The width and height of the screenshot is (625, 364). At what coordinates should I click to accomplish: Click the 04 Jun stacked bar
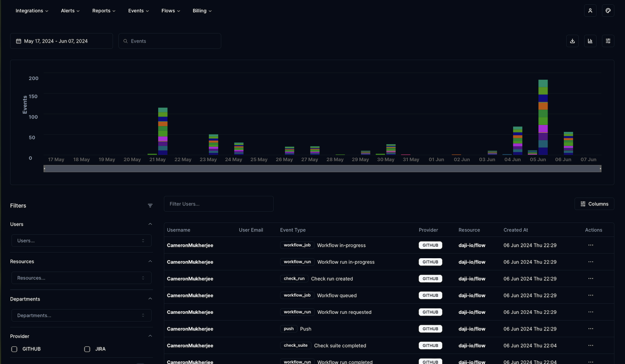coord(518,141)
